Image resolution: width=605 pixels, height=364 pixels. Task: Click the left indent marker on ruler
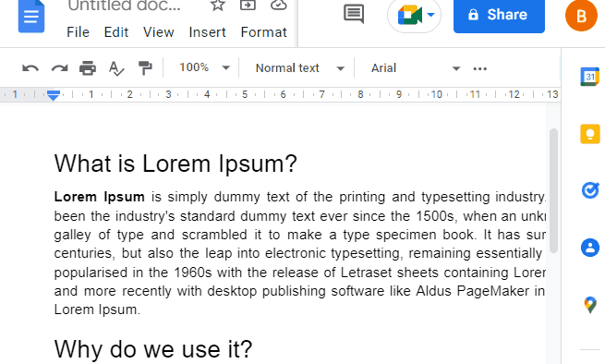tap(54, 95)
